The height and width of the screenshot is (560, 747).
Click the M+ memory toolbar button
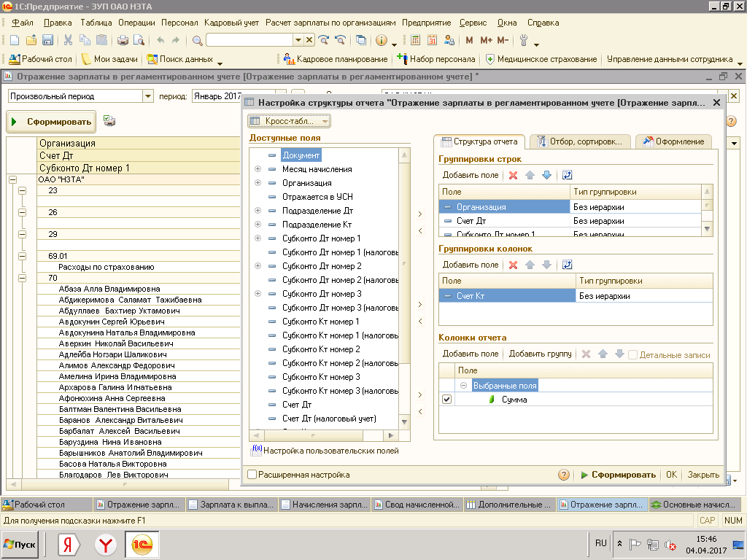pyautogui.click(x=486, y=41)
